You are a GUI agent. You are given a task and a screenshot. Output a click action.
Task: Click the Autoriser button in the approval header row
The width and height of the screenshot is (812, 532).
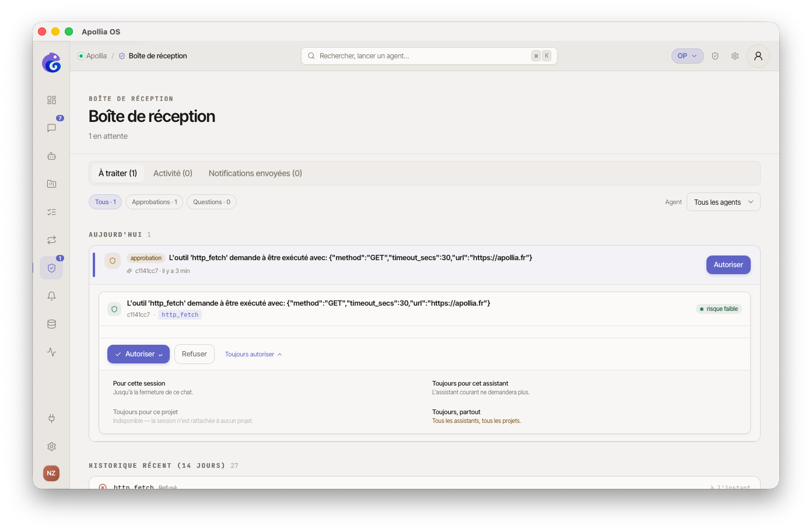click(729, 265)
